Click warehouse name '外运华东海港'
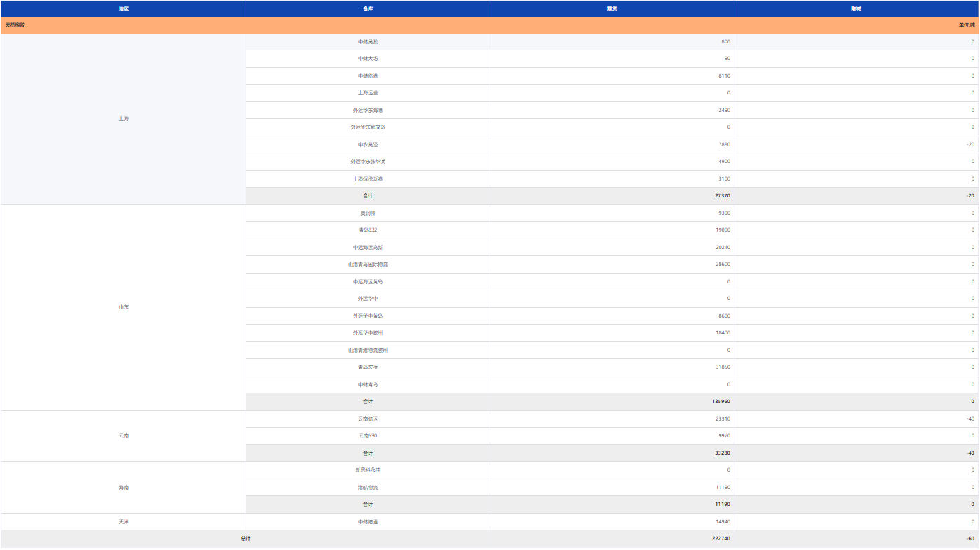The width and height of the screenshot is (980, 550). pyautogui.click(x=368, y=110)
